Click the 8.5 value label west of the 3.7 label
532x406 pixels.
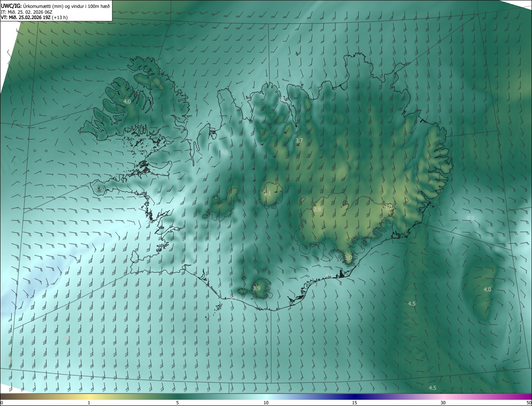click(x=224, y=152)
